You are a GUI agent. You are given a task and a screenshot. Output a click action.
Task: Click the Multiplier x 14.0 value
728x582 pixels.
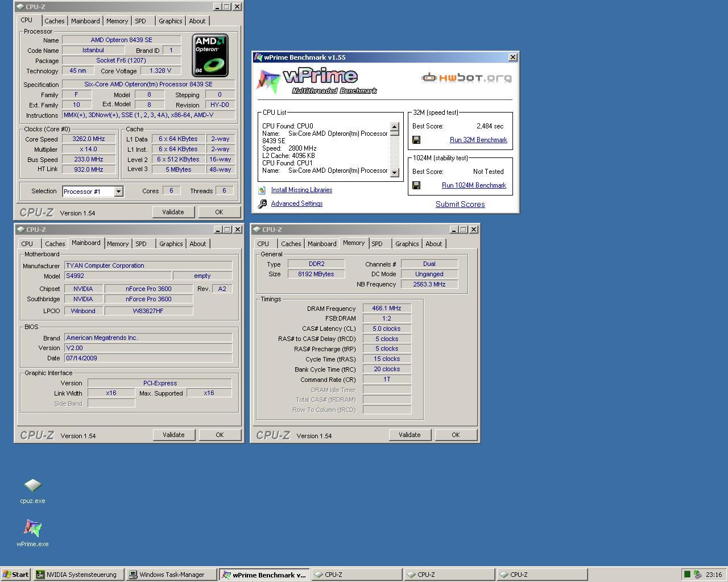coord(89,149)
